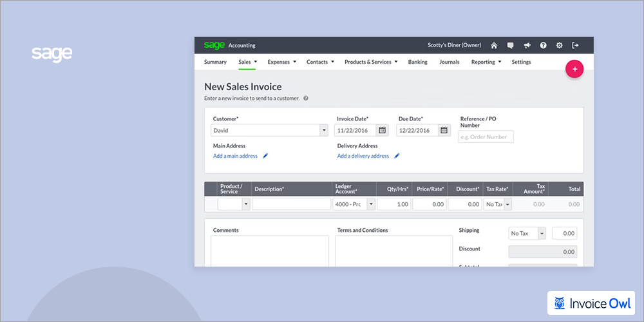This screenshot has height=322, width=644.
Task: Click the Invoice Date field 11/22/2016
Action: pyautogui.click(x=355, y=130)
